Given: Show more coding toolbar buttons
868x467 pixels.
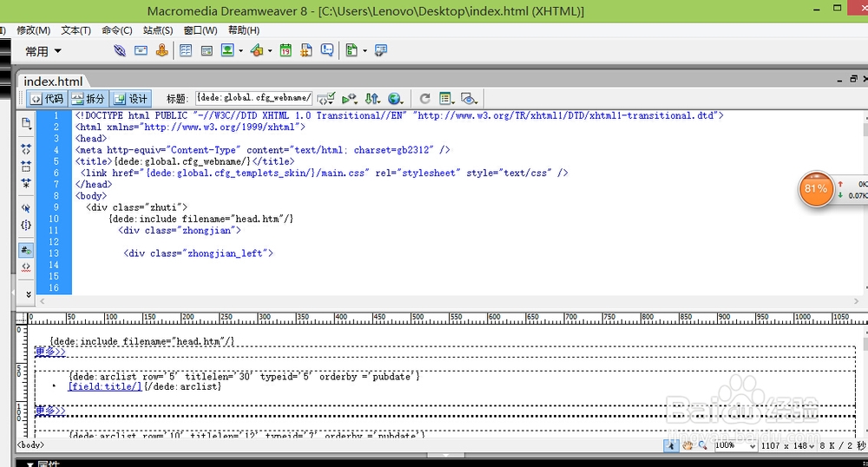Looking at the screenshot, I should click(29, 294).
